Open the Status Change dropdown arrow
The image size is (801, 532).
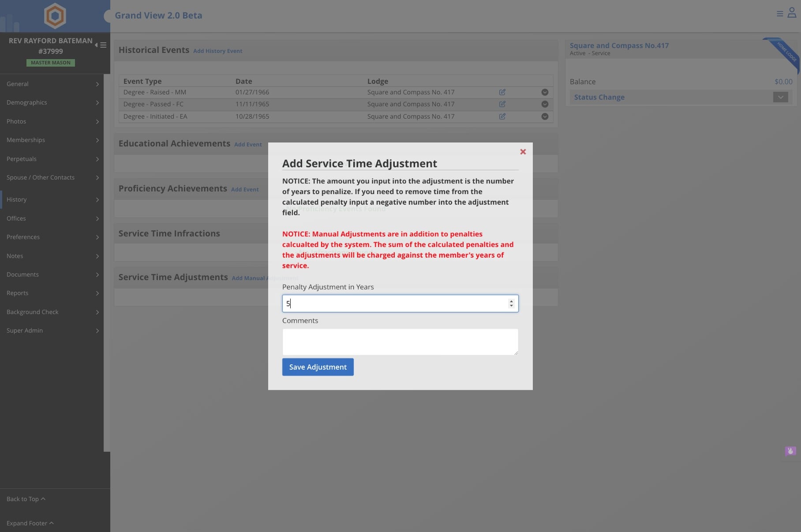click(x=780, y=97)
